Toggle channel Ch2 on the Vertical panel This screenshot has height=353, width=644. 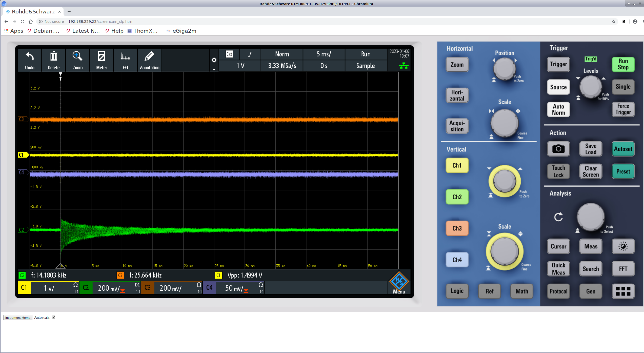click(457, 197)
